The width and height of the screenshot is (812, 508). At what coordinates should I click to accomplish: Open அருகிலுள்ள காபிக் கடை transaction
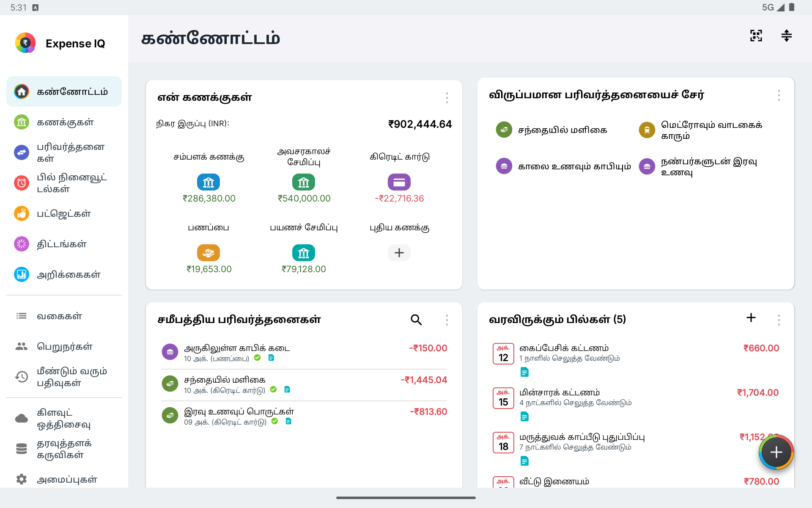(304, 353)
